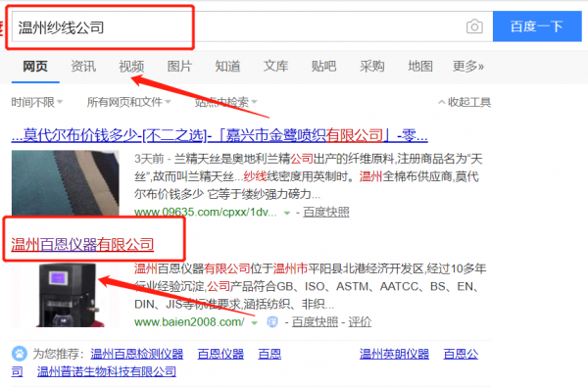Screen dimensions: 588x388
Task: Open 百度快照 for the 09635.com result
Action: pos(326,213)
